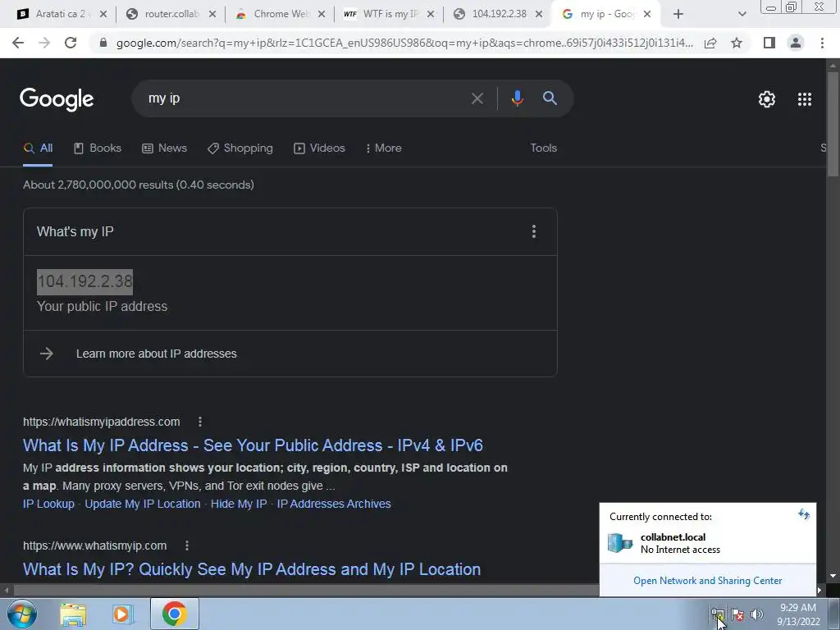840x630 pixels.
Task: Click network icon in system tray
Action: [x=717, y=614]
